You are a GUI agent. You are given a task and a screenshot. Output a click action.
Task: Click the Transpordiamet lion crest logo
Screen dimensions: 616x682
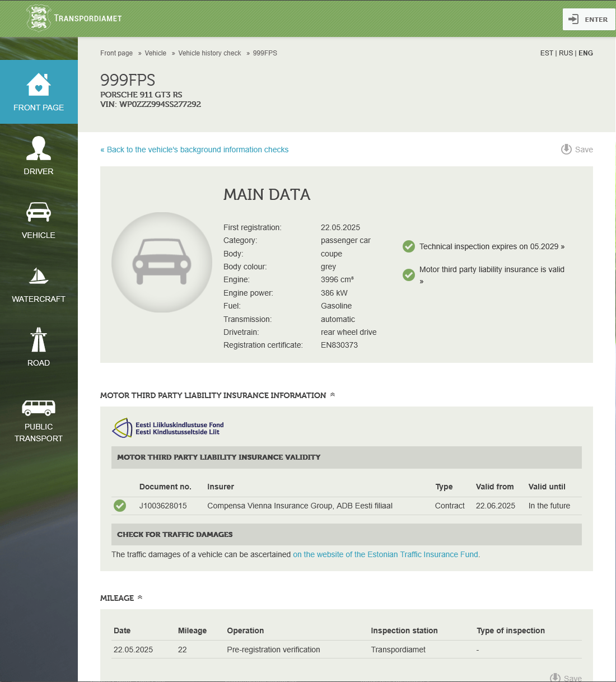point(39,18)
